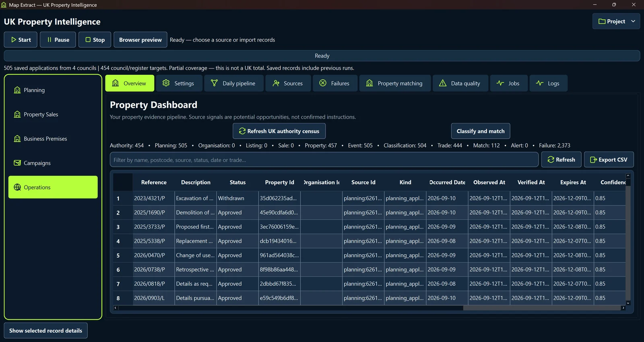Image resolution: width=644 pixels, height=342 pixels.
Task: Click the Daily pipeline filter icon
Action: click(x=214, y=83)
